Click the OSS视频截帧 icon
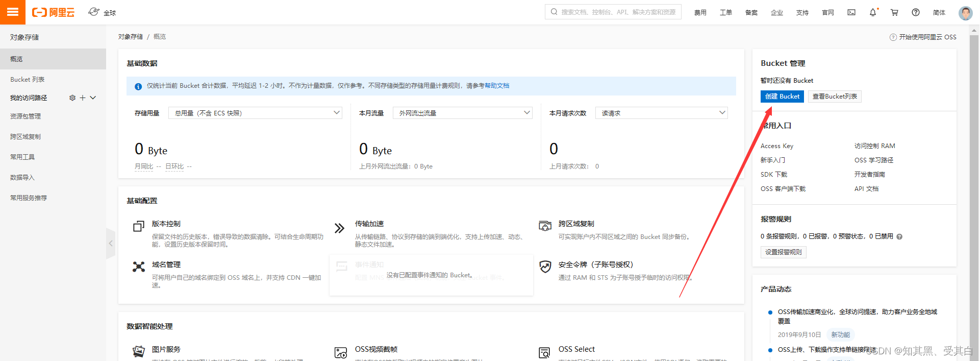The width and height of the screenshot is (980, 361). 341,352
